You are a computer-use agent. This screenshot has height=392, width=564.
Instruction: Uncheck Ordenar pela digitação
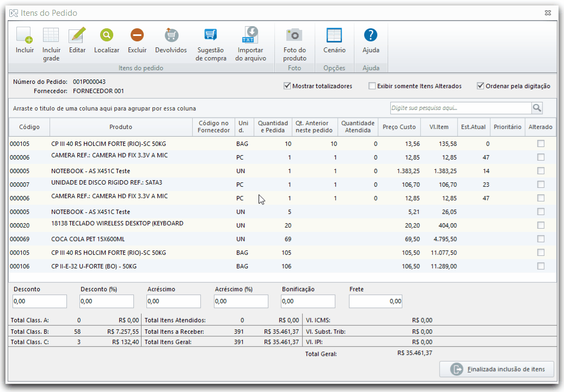pyautogui.click(x=480, y=86)
